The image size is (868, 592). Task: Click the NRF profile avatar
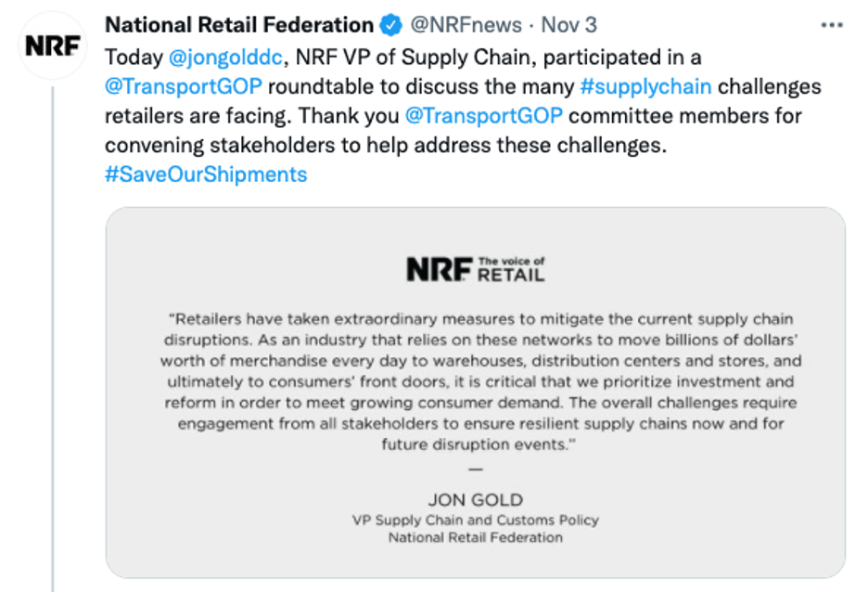(x=53, y=46)
